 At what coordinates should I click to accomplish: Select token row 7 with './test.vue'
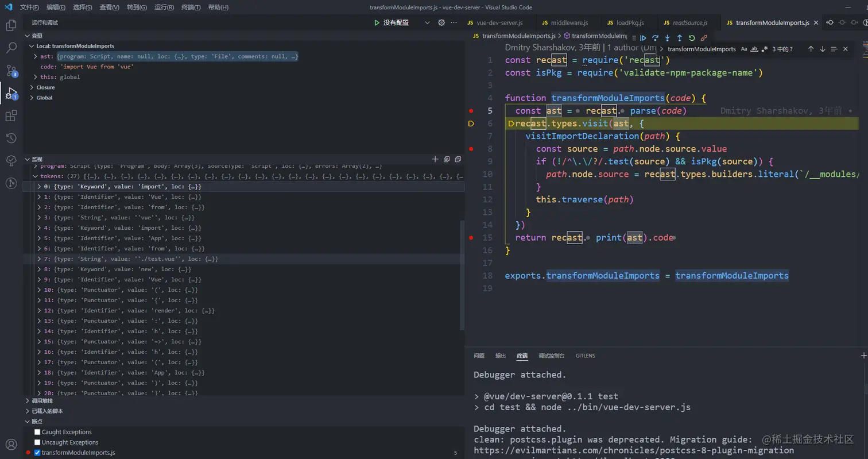[243, 259]
